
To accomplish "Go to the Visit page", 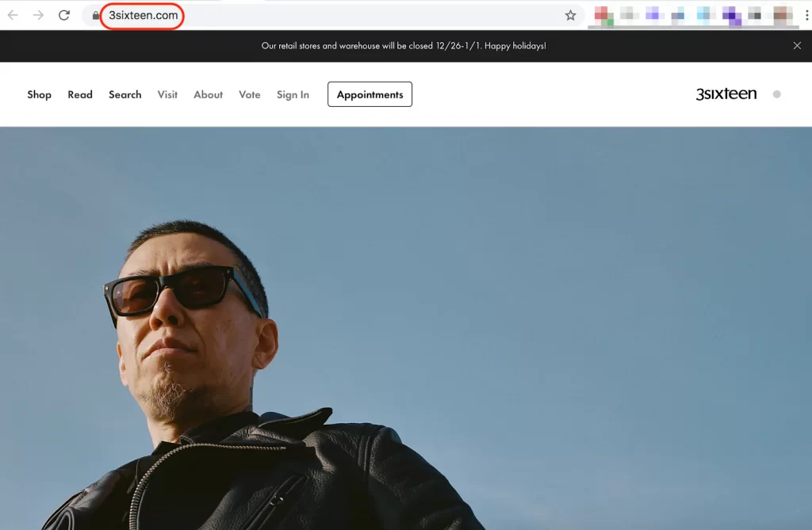I will pyautogui.click(x=167, y=95).
